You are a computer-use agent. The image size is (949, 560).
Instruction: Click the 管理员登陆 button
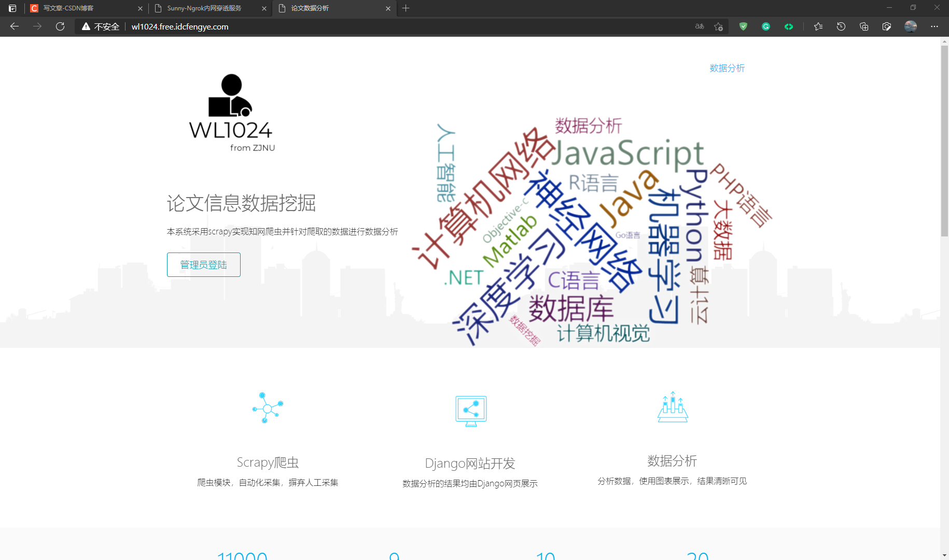[204, 265]
